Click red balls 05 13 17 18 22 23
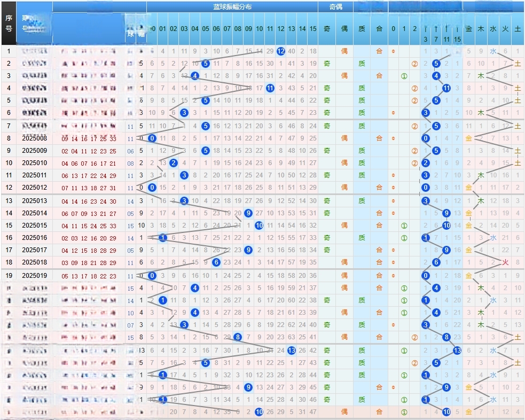 tap(89, 276)
